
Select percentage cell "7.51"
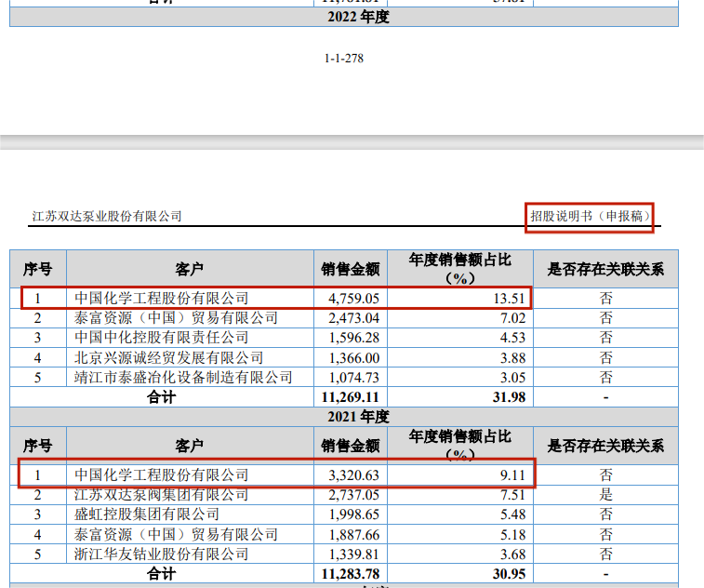(512, 495)
